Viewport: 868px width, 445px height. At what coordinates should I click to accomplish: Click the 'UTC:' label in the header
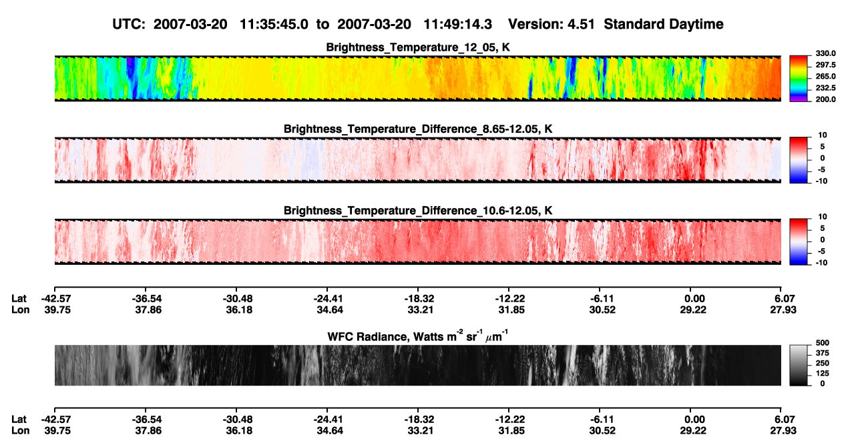(131, 24)
